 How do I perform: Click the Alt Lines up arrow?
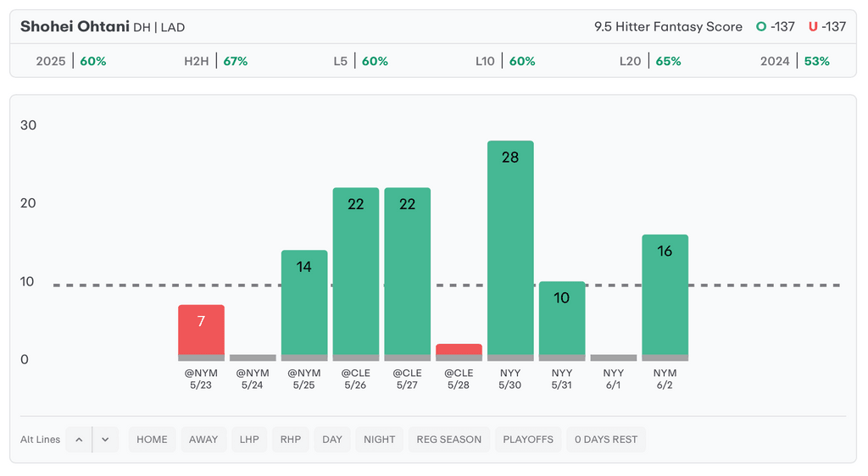[79, 440]
